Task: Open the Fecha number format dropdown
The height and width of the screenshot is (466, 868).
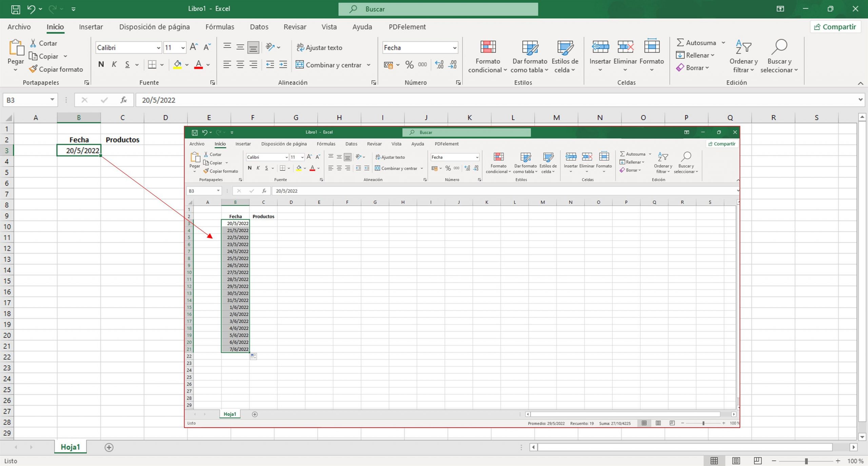Action: [x=455, y=48]
